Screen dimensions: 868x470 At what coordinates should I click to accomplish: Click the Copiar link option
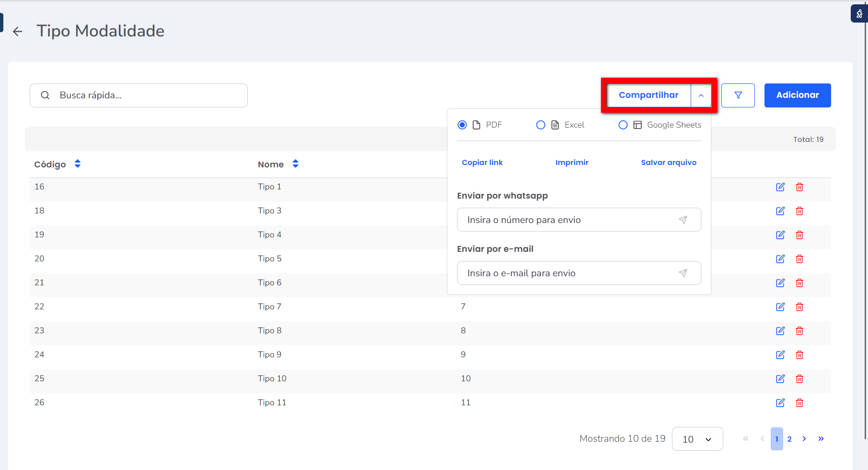point(482,163)
